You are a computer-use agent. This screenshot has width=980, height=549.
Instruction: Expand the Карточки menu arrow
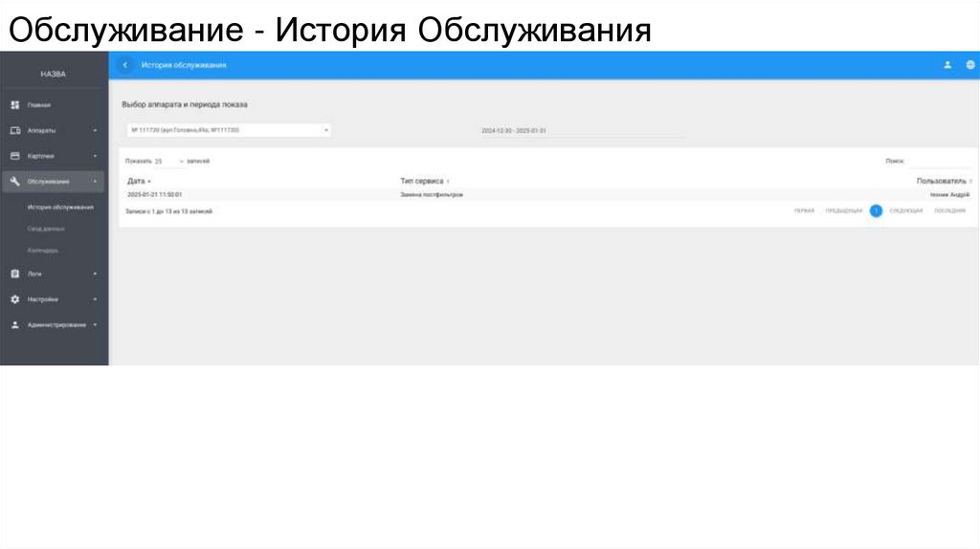click(95, 156)
